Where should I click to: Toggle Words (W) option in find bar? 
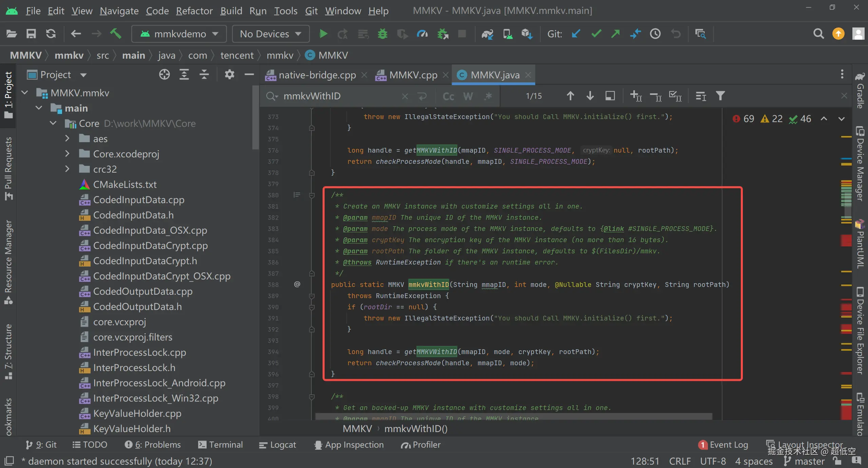click(x=468, y=96)
